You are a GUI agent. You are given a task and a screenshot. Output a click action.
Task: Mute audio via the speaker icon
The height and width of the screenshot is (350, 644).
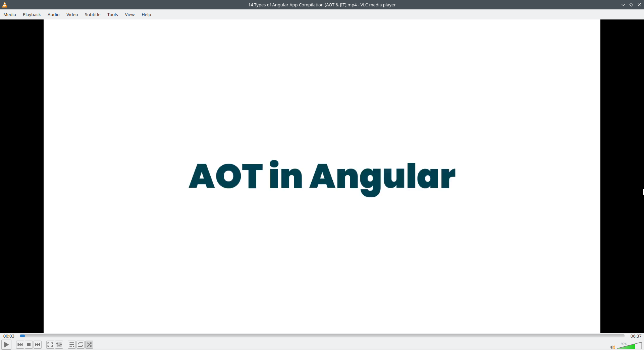point(612,347)
